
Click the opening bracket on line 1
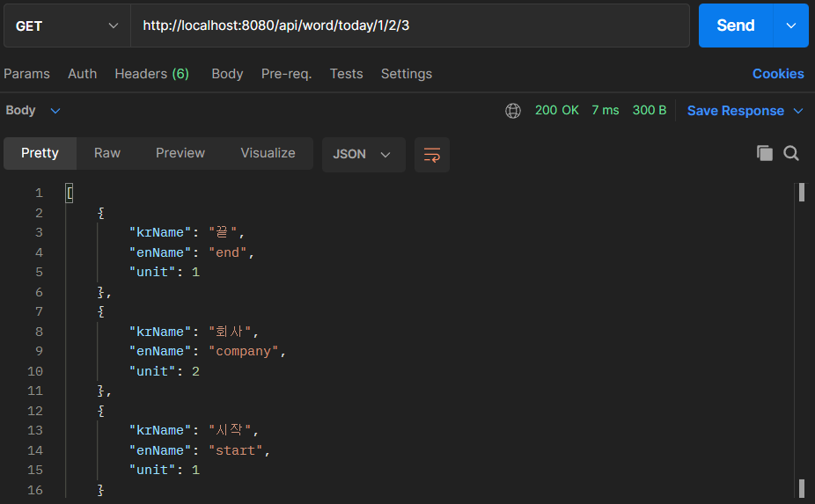coord(70,194)
